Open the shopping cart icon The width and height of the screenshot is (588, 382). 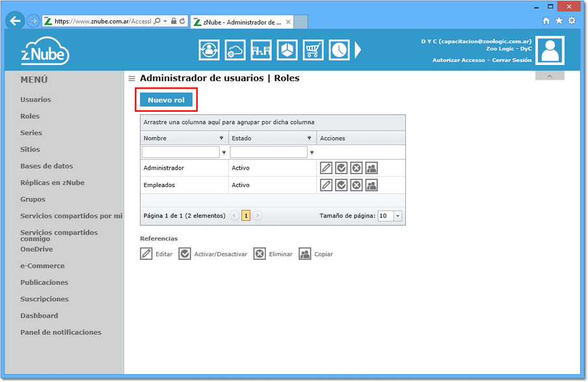[x=313, y=50]
